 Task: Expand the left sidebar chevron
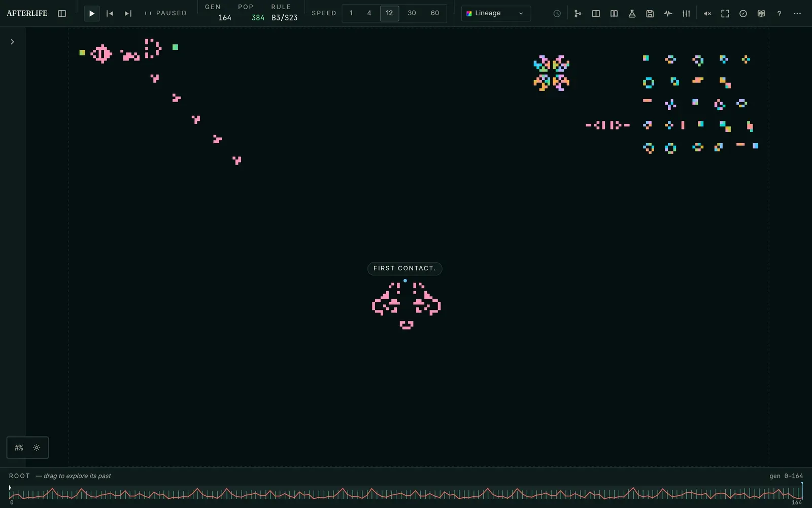(12, 42)
